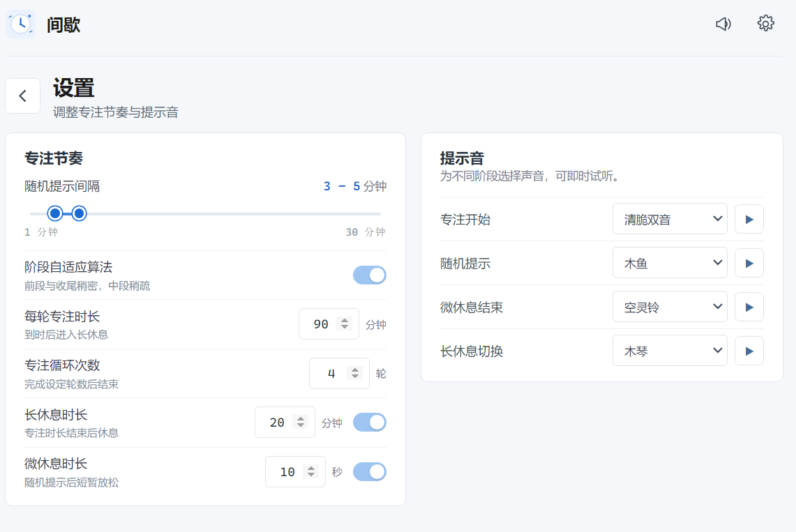Go back using the left chevron button

(23, 96)
